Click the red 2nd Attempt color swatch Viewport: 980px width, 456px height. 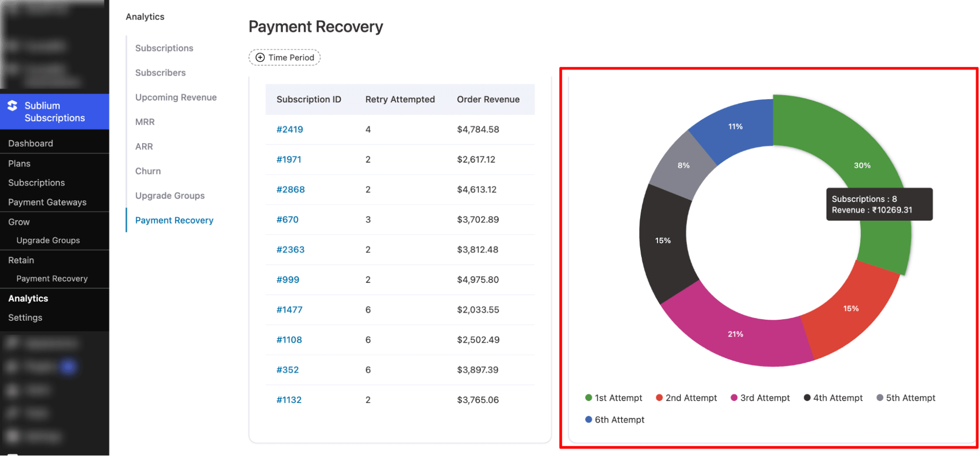(659, 398)
